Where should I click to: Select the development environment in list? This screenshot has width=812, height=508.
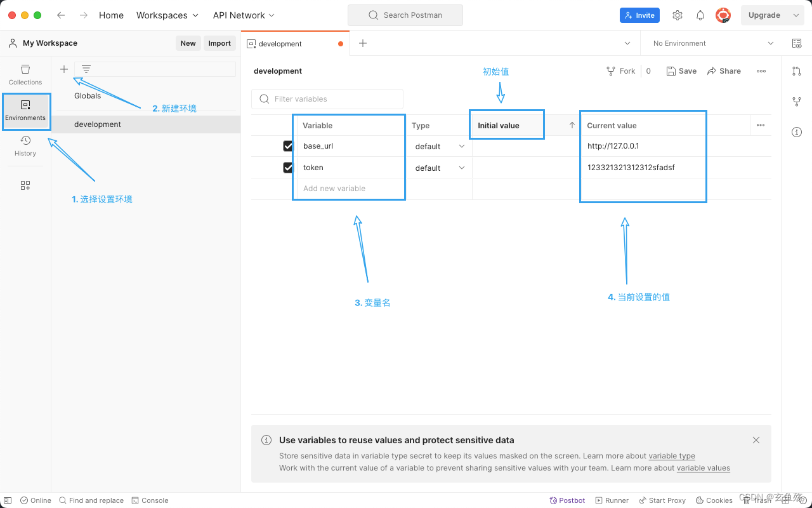(146, 124)
